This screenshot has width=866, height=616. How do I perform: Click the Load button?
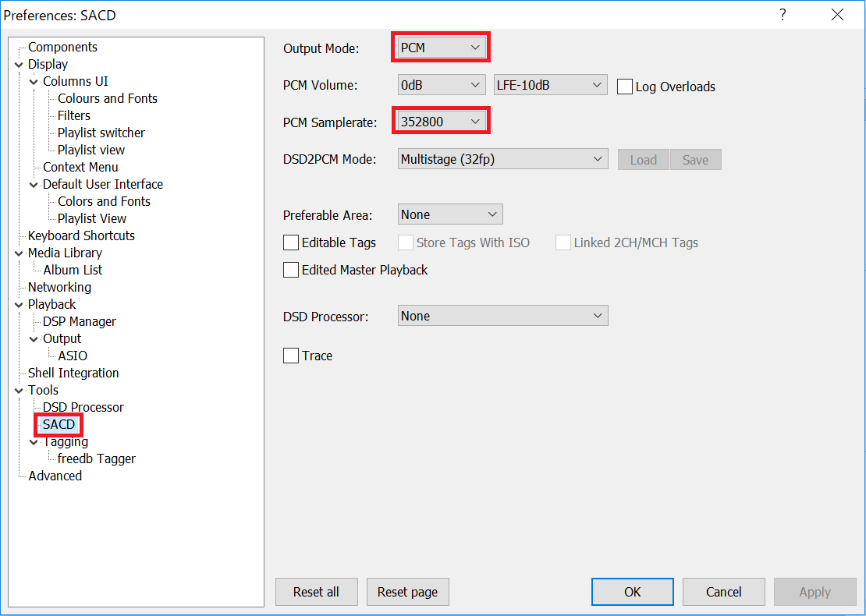(x=644, y=160)
